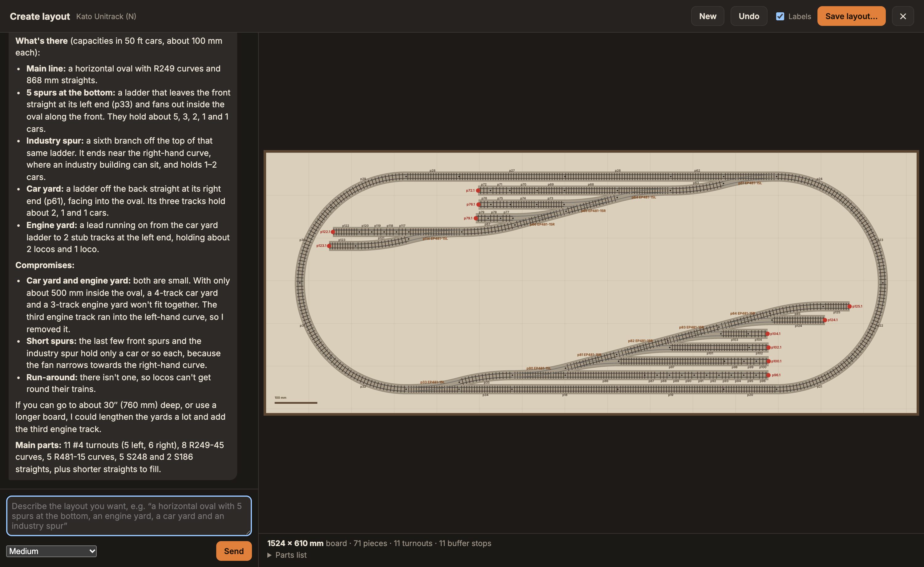Viewport: 924px width, 567px height.
Task: Select turnout label p65 EP481-15R
Action: [x=593, y=211]
